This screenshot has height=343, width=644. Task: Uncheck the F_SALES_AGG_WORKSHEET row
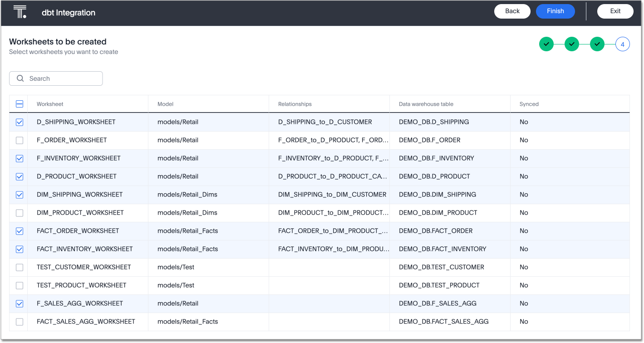pyautogui.click(x=19, y=303)
